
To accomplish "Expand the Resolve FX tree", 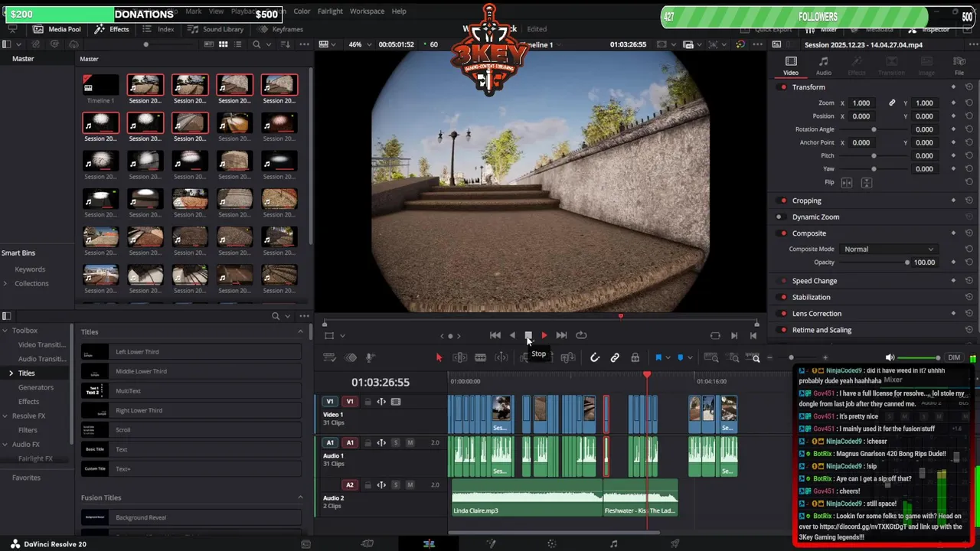I will 5,416.
